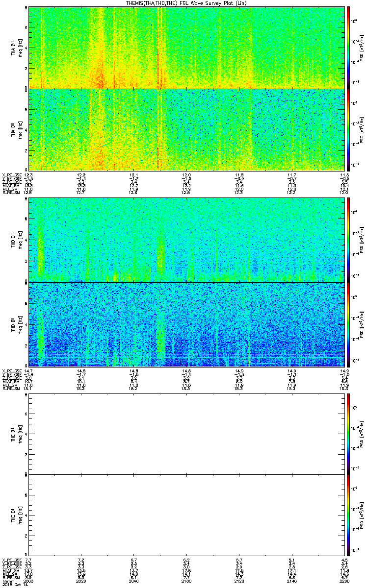Click the 2140 time tick label
368x588 pixels.
(x=291, y=580)
